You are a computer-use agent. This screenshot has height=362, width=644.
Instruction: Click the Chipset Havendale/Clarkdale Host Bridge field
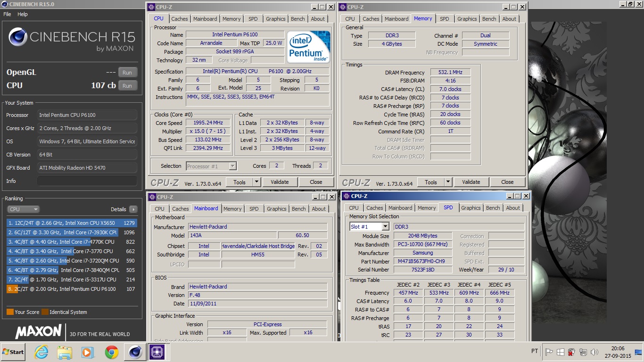pos(258,246)
